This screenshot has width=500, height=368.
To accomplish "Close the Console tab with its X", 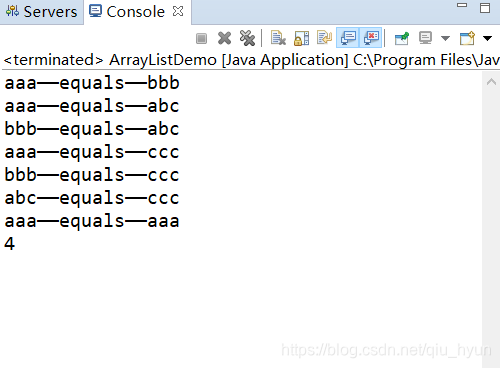I will 178,12.
